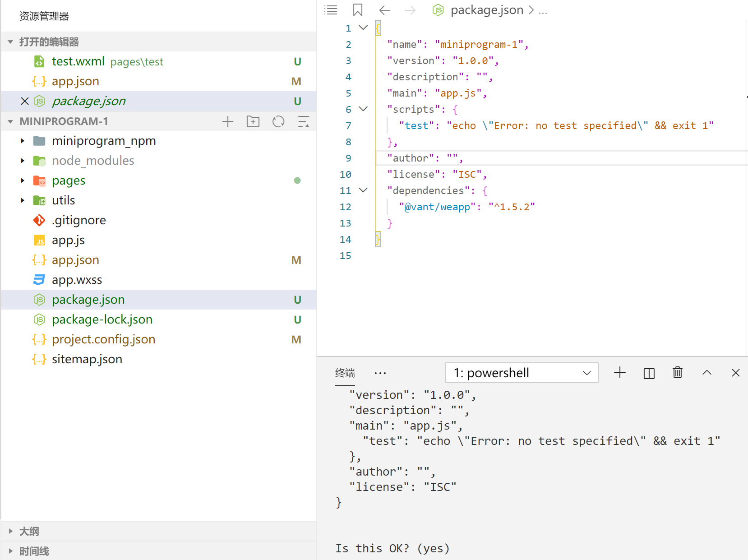Split the terminal panel
The height and width of the screenshot is (560, 748).
click(649, 373)
